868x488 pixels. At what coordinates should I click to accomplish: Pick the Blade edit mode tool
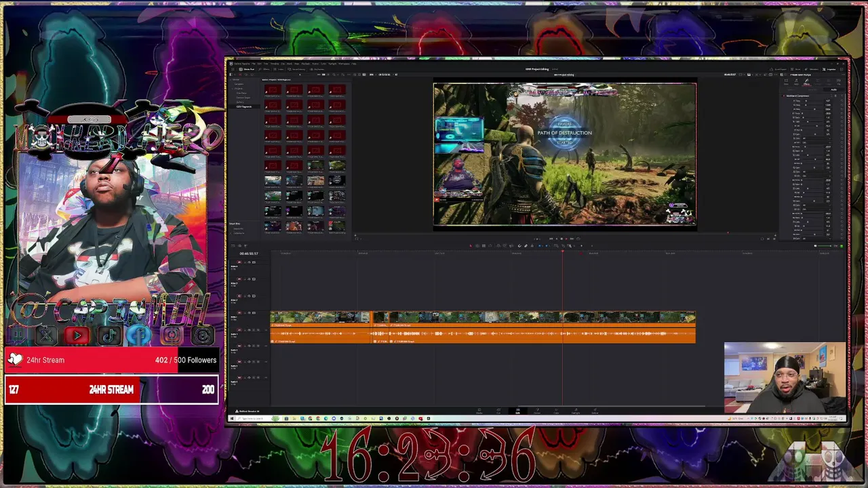(x=484, y=245)
